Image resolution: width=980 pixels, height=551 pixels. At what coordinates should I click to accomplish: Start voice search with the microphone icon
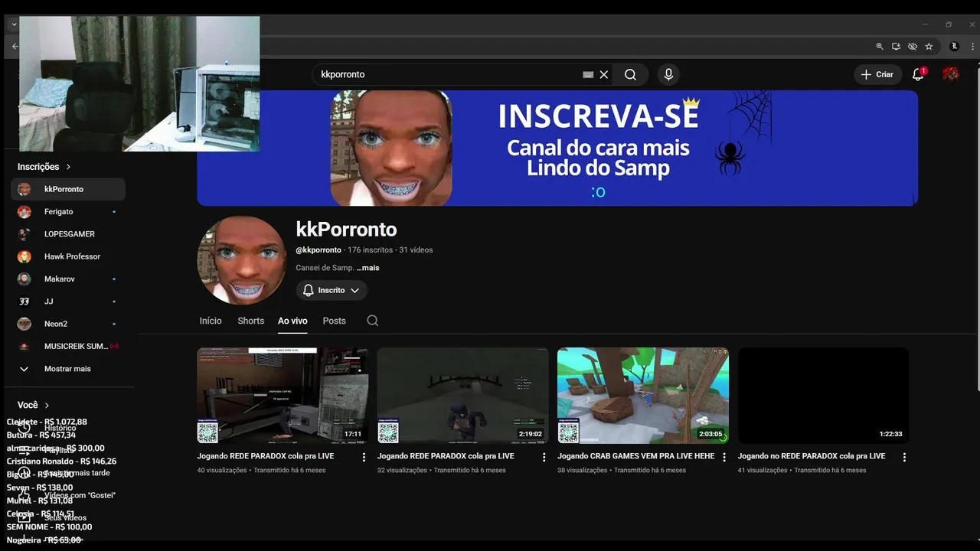(668, 74)
